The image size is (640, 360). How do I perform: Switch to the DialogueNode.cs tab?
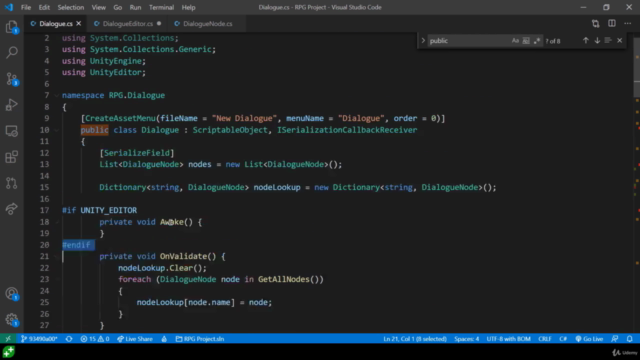[207, 24]
